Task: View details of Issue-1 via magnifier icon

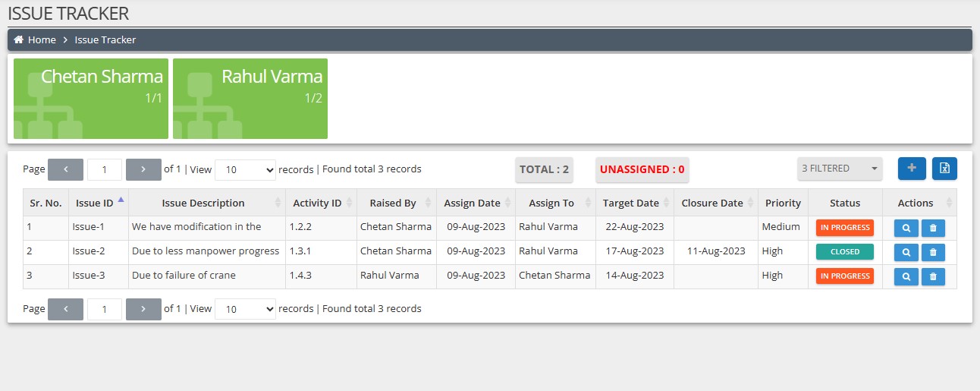Action: click(x=906, y=228)
